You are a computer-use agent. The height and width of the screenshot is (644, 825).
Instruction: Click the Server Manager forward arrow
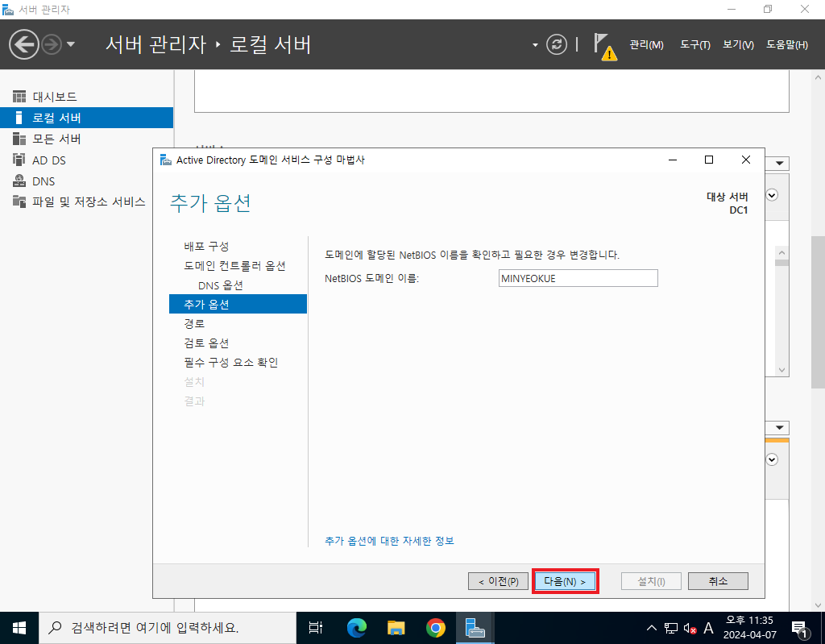click(52, 44)
